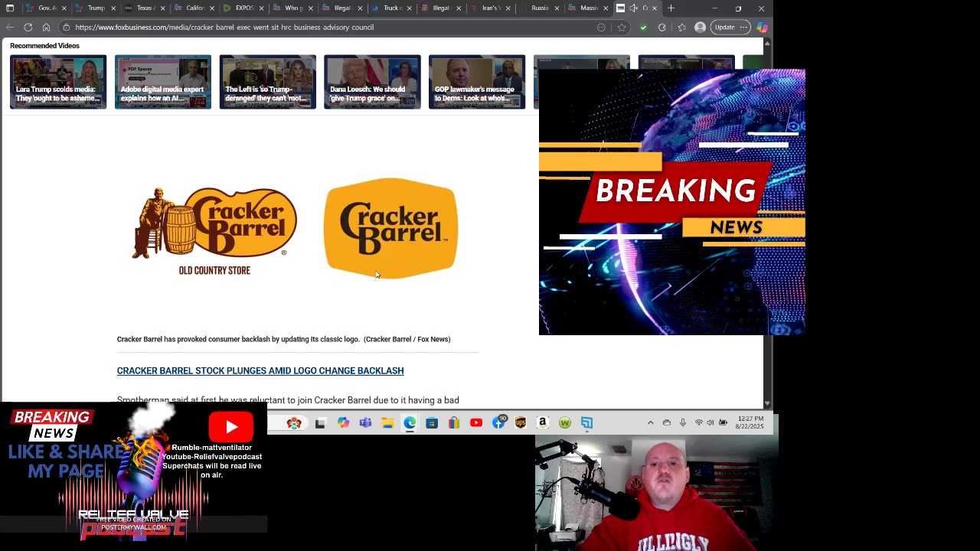The width and height of the screenshot is (980, 551).
Task: Open the taskbar app with 90 badge
Action: pyautogui.click(x=499, y=422)
